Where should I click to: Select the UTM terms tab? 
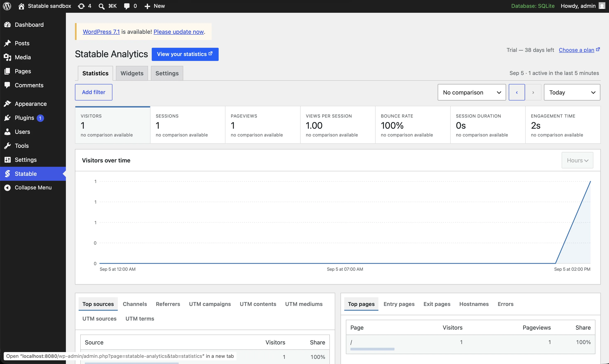pyautogui.click(x=140, y=319)
